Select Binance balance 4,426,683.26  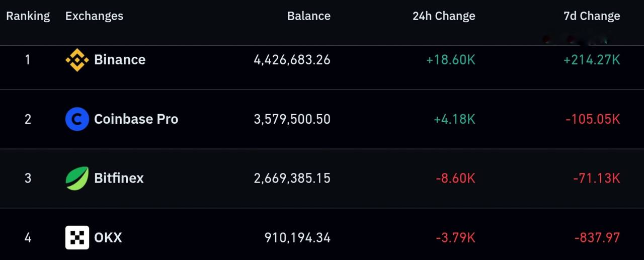click(x=292, y=60)
